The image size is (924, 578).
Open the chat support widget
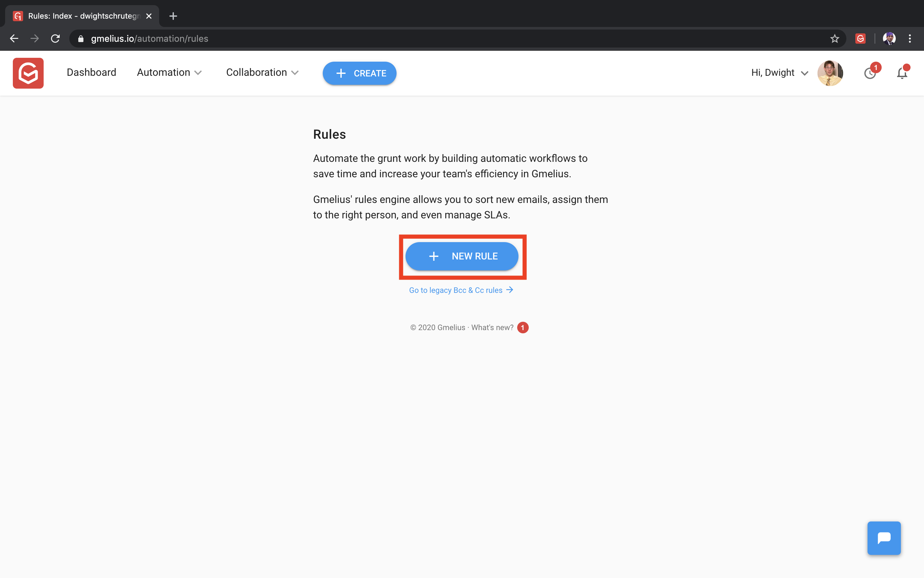pyautogui.click(x=884, y=538)
